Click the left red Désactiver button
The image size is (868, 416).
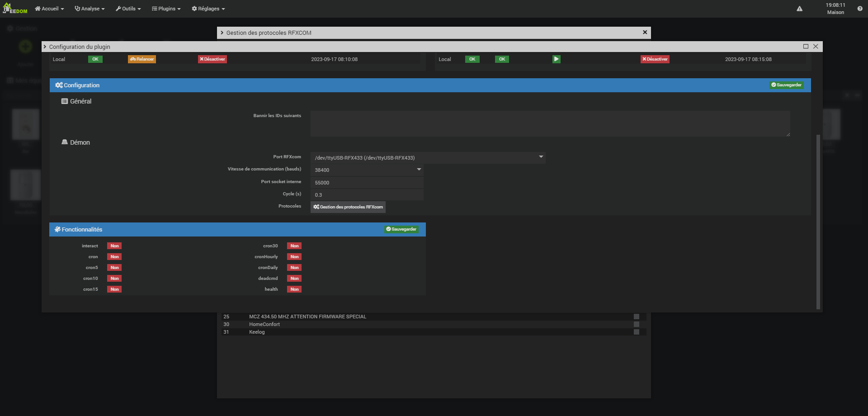point(212,59)
